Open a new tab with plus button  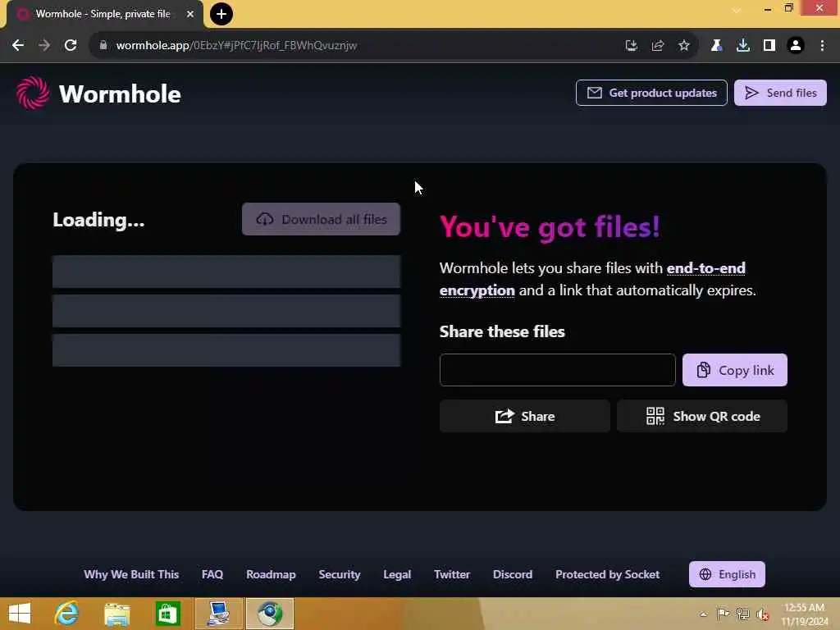coord(221,14)
